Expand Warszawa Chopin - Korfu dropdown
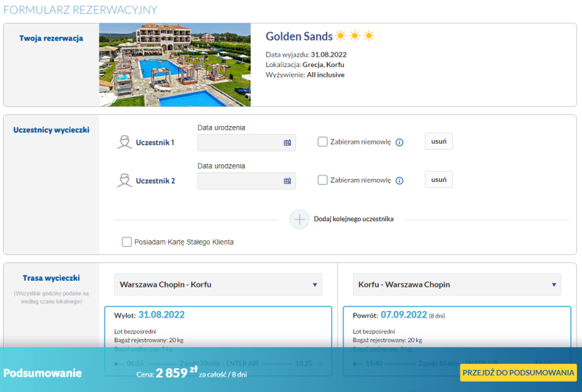Image resolution: width=582 pixels, height=392 pixels. pyautogui.click(x=218, y=284)
